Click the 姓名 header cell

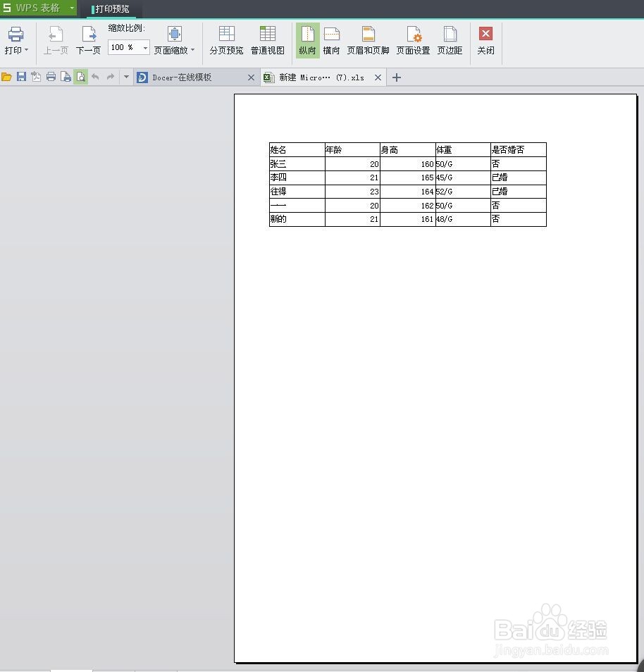coord(297,150)
